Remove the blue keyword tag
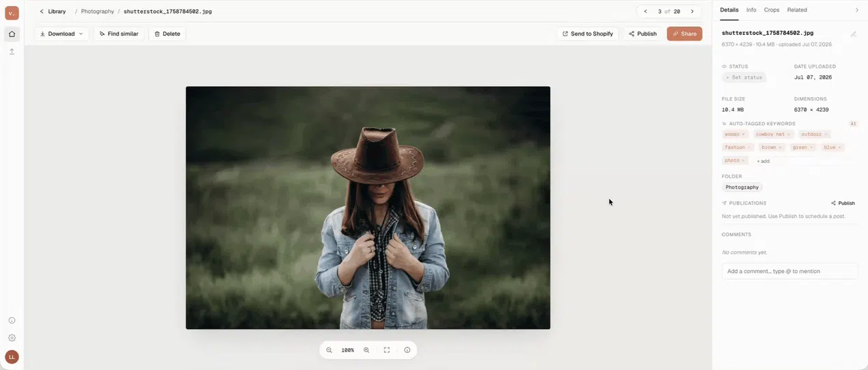 [x=840, y=148]
